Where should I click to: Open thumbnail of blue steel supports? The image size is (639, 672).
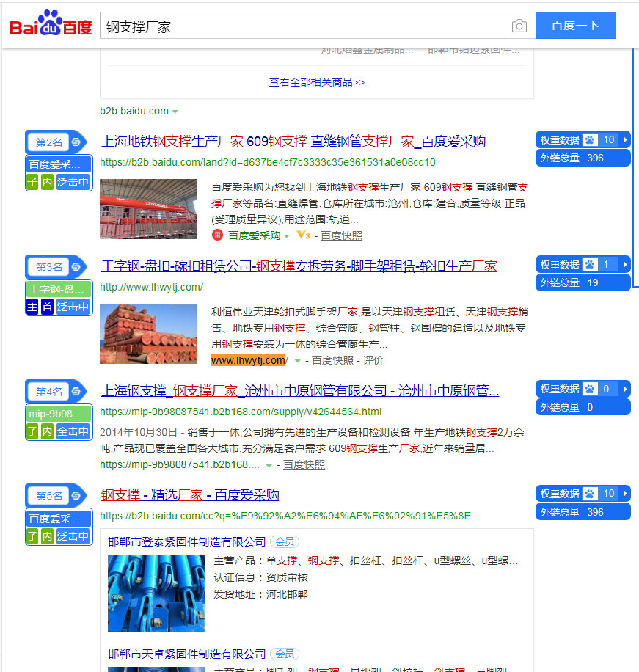pyautogui.click(x=156, y=594)
